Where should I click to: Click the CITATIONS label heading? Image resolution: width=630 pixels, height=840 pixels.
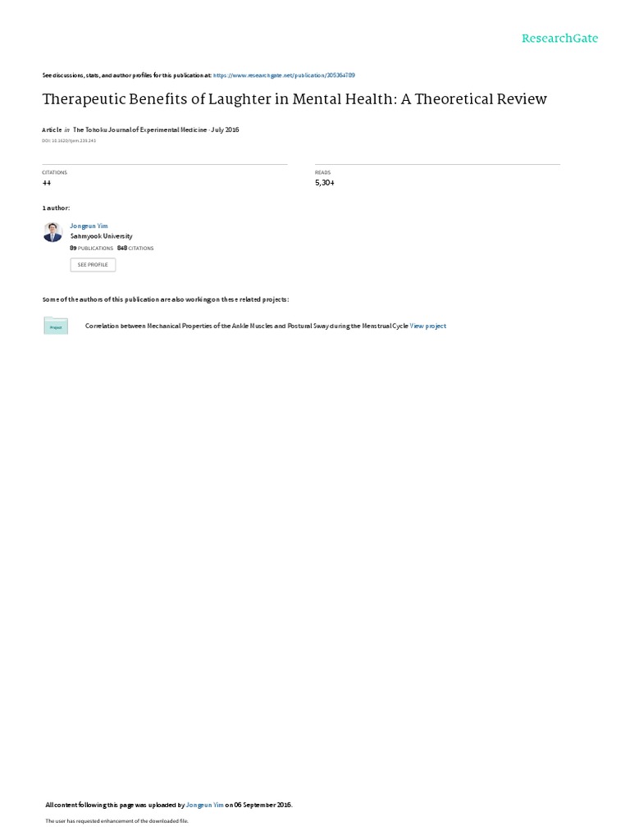(55, 172)
